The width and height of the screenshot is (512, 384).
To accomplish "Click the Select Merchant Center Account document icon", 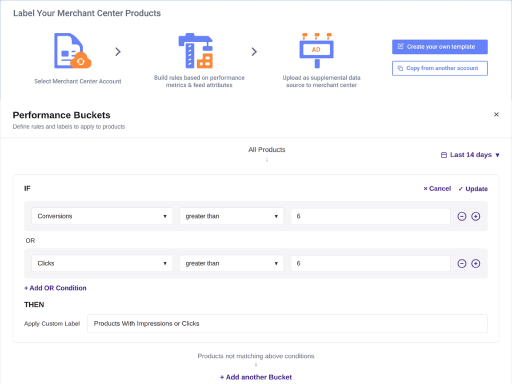I will pos(73,51).
